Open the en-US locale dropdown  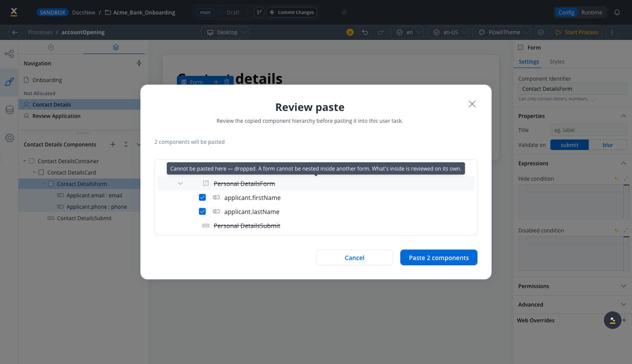pyautogui.click(x=449, y=32)
